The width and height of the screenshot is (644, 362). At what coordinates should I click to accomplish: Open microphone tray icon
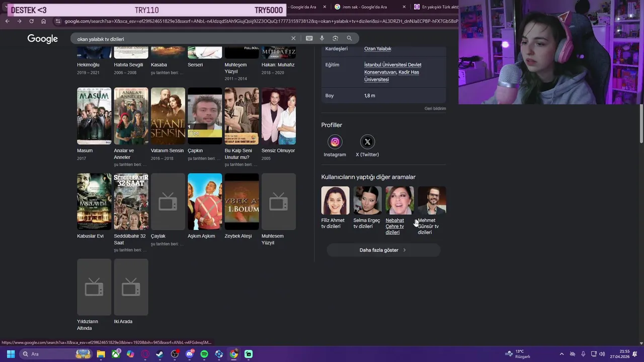coord(583,354)
